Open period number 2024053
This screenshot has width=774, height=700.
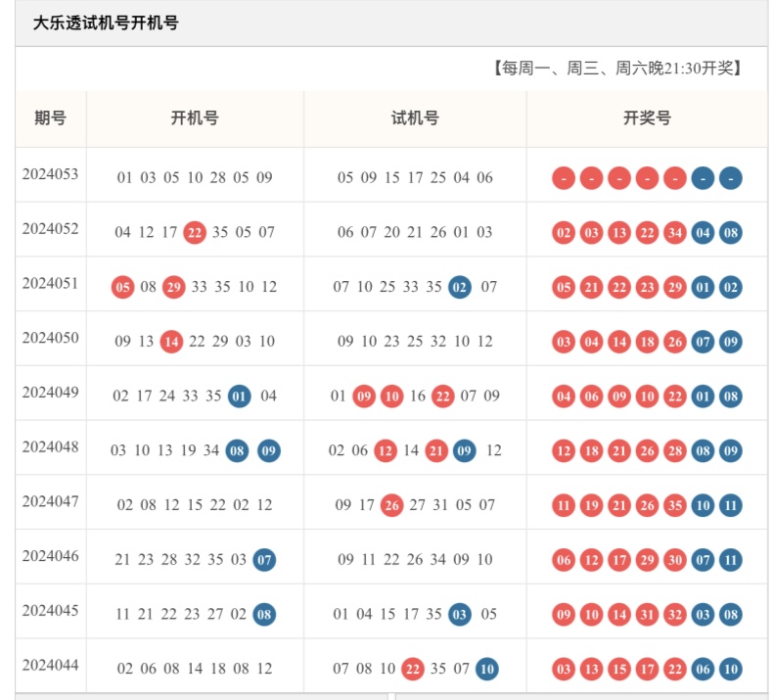point(51,174)
